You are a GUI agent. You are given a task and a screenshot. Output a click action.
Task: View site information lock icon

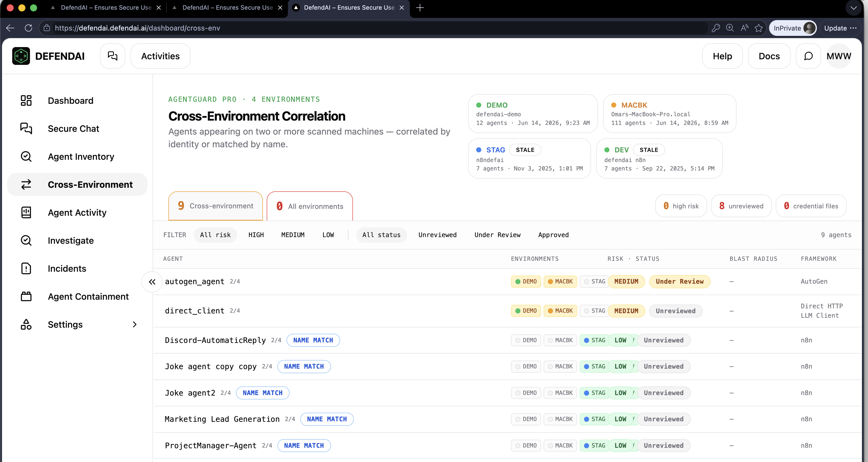click(x=47, y=28)
